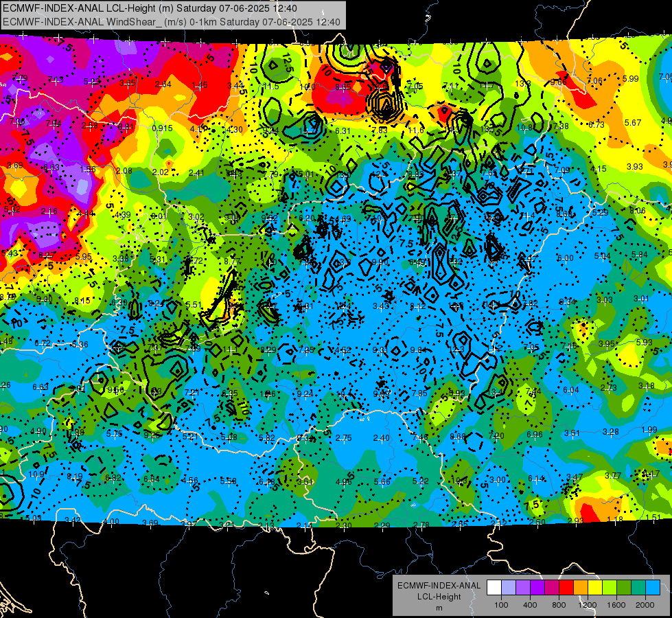Screen dimensions: 672x618
Task: Click the wind shear value '3.03'
Action: [x=605, y=300]
